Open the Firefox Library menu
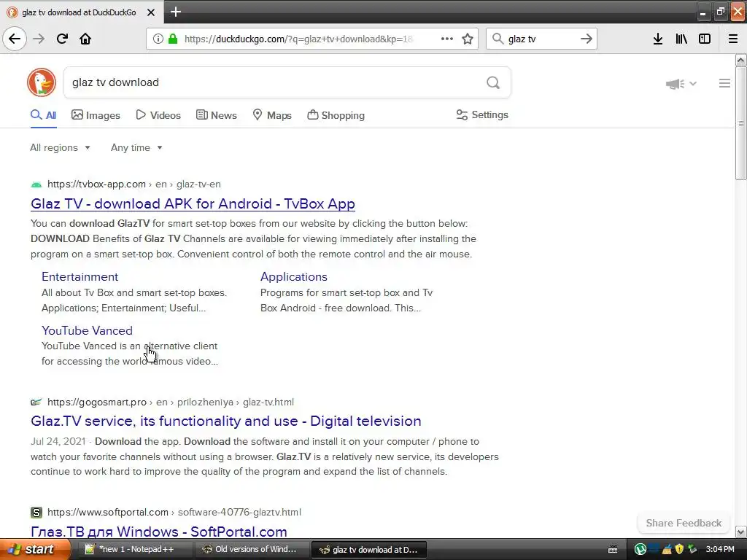 [681, 39]
